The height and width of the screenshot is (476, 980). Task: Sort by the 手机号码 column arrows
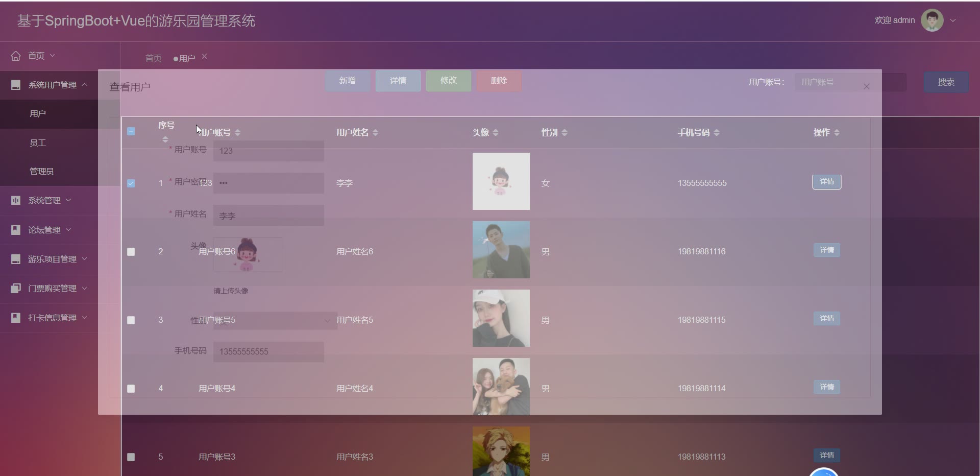click(x=717, y=133)
